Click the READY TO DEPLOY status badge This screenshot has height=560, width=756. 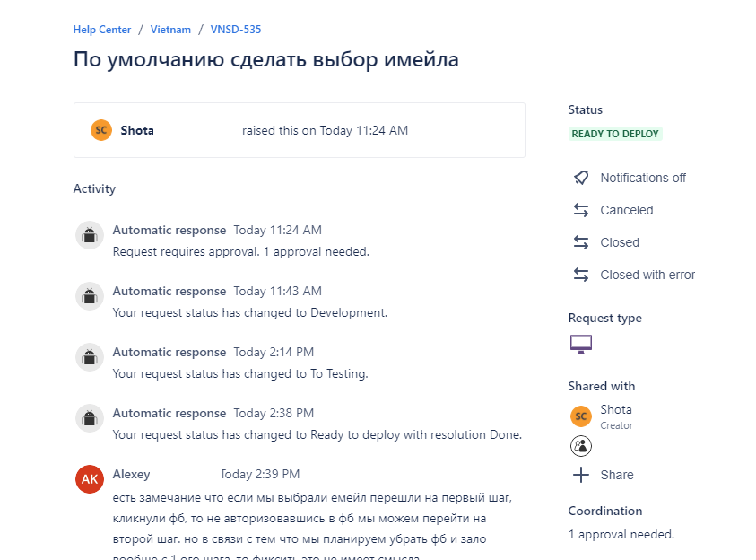tap(615, 134)
